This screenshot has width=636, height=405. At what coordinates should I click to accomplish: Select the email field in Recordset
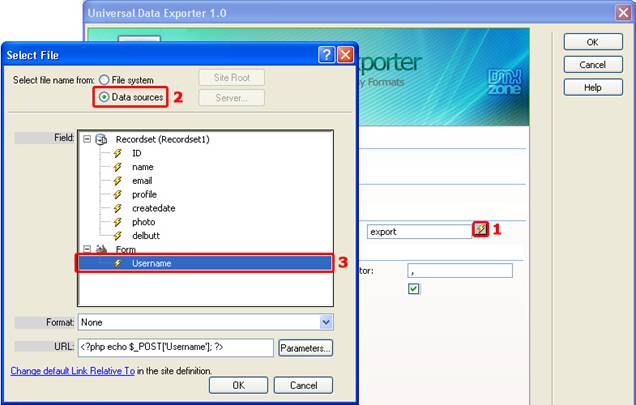[x=142, y=181]
